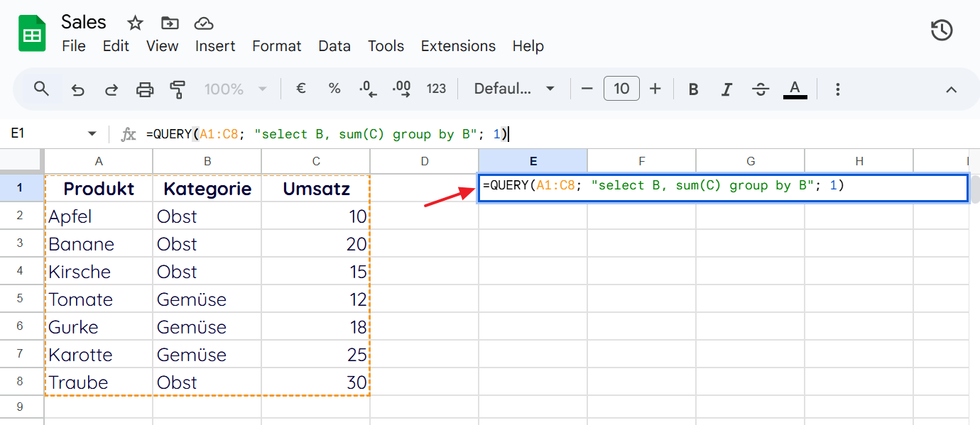Open the Extensions menu

coord(458,46)
